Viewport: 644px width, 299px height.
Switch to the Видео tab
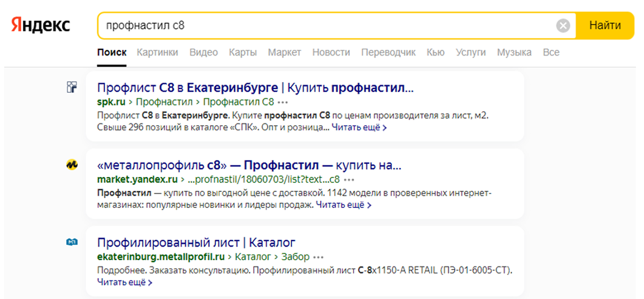click(x=203, y=53)
